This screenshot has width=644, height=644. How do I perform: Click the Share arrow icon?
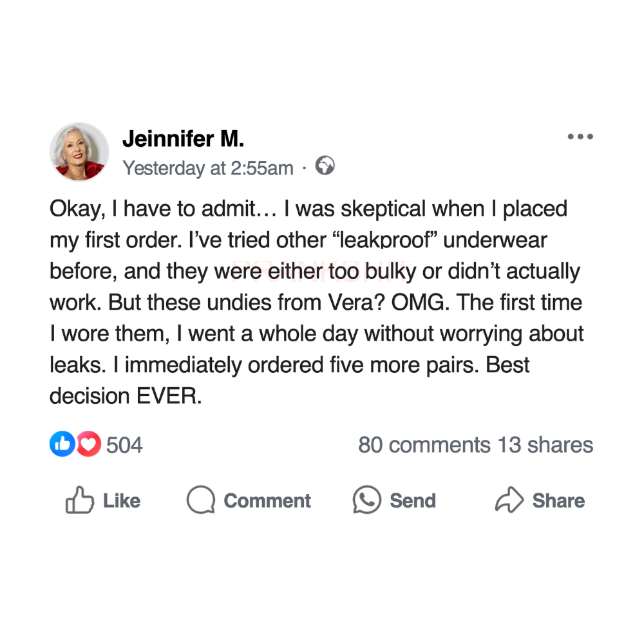[509, 500]
